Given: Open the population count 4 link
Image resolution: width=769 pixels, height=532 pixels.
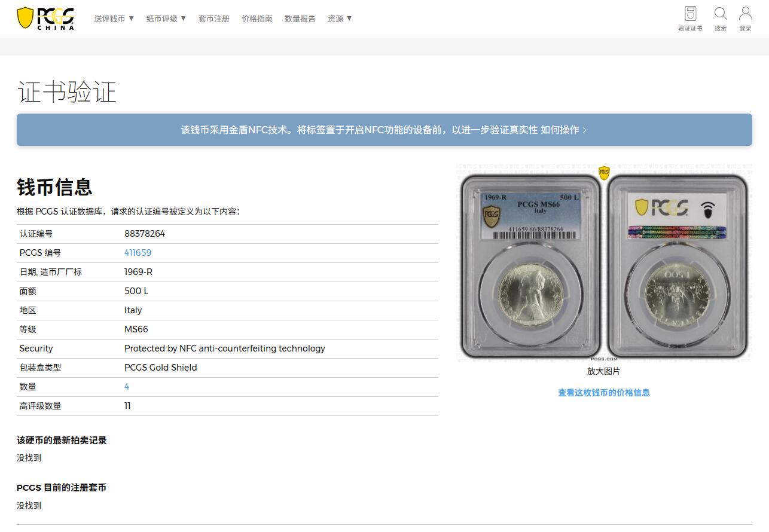Looking at the screenshot, I should tap(127, 387).
